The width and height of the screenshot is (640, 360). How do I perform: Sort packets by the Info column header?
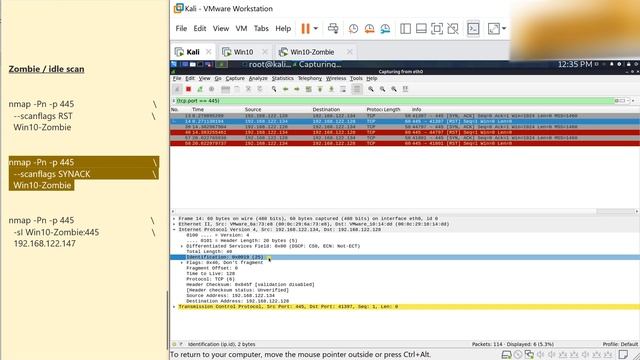(x=416, y=109)
